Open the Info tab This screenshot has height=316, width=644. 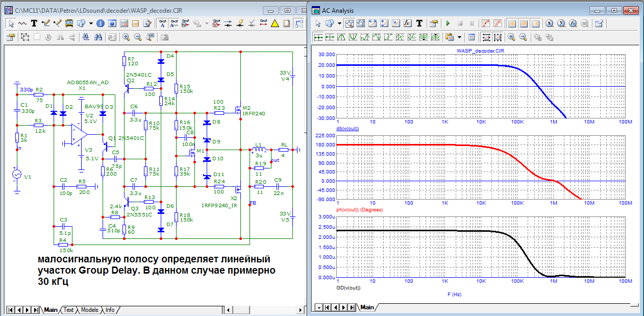110,310
